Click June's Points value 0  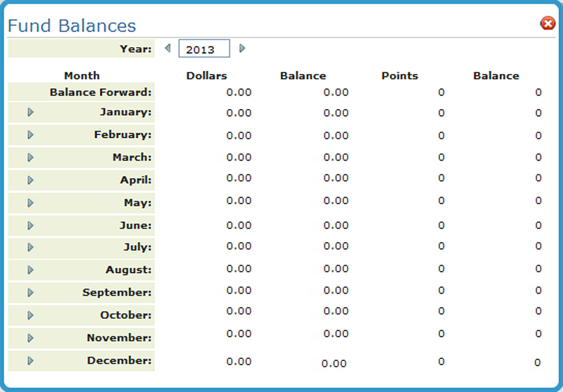coord(441,225)
